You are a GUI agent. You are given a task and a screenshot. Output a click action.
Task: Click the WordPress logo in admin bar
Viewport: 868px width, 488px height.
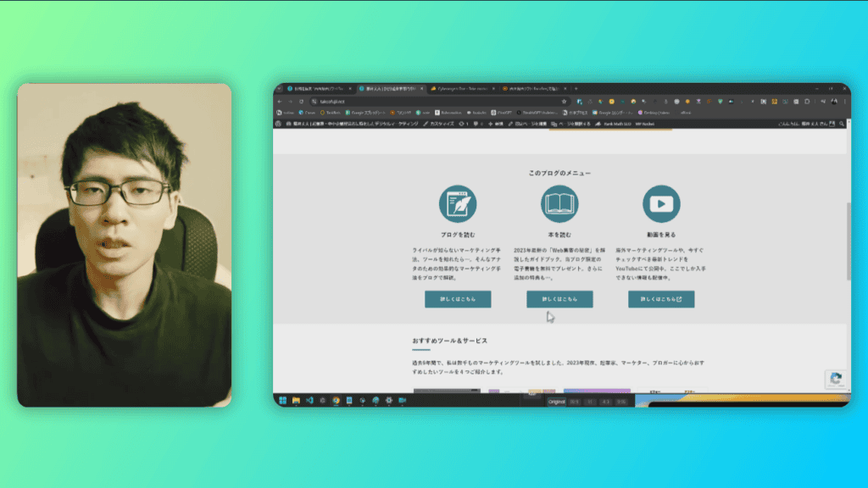(278, 124)
